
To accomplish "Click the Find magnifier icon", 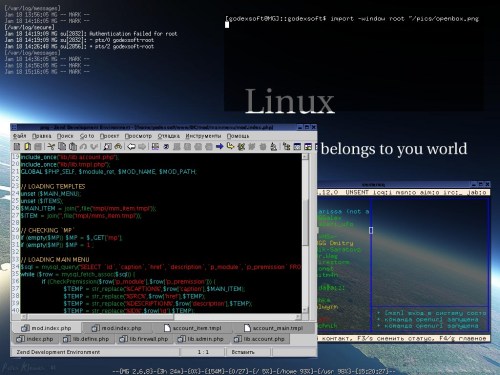I will (x=107, y=147).
